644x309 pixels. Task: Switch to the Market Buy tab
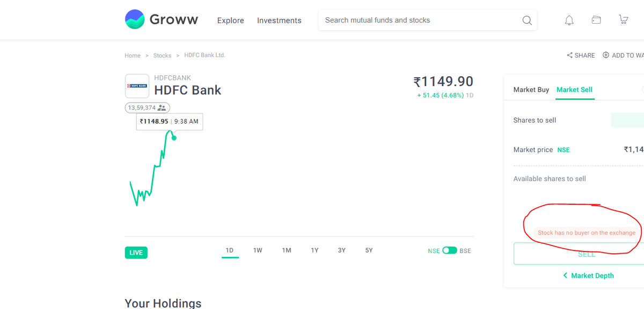coord(531,90)
